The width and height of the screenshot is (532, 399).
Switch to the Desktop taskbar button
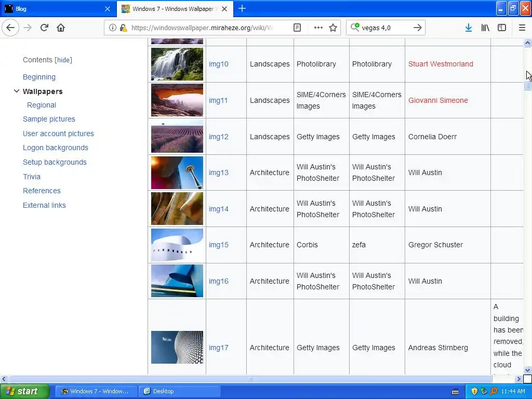click(x=180, y=391)
